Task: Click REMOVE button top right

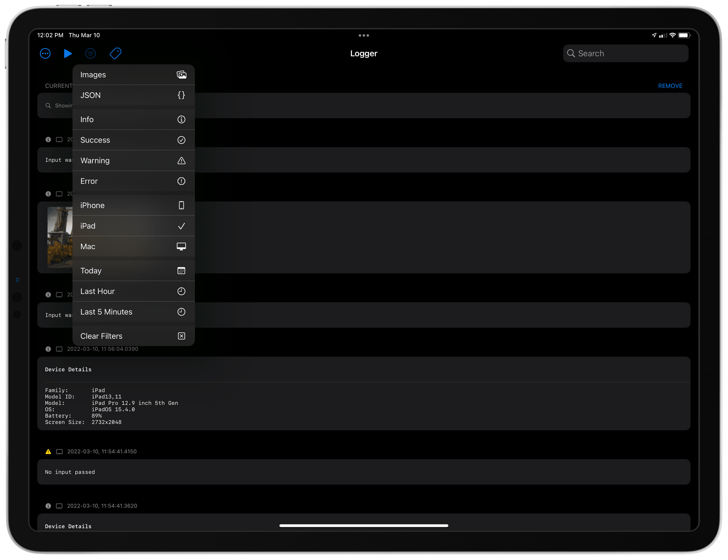Action: click(670, 86)
